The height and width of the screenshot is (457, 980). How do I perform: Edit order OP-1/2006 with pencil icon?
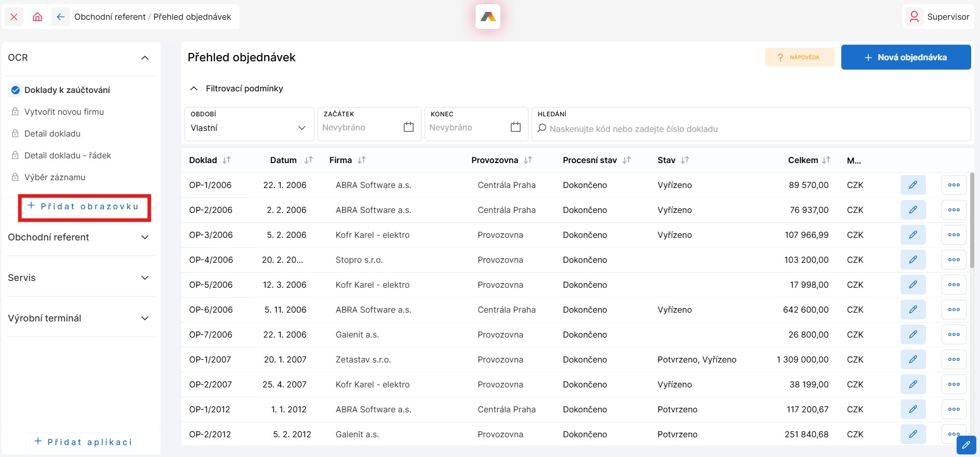912,185
